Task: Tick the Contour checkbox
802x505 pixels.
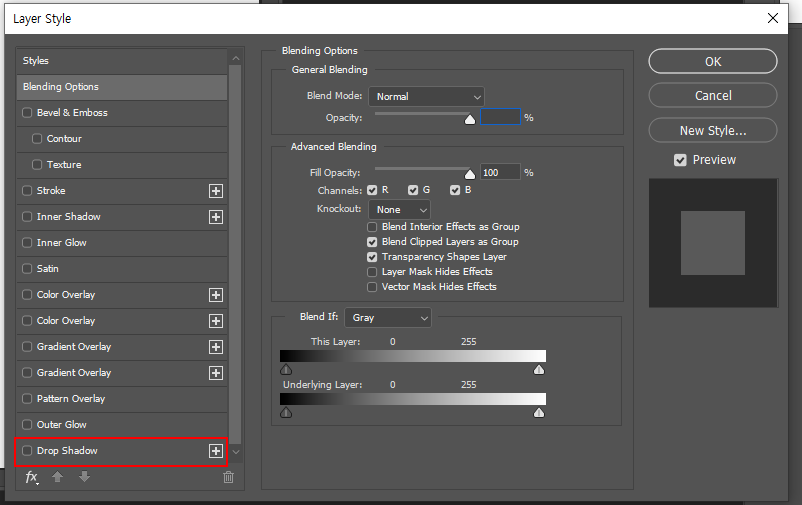Action: (x=37, y=139)
